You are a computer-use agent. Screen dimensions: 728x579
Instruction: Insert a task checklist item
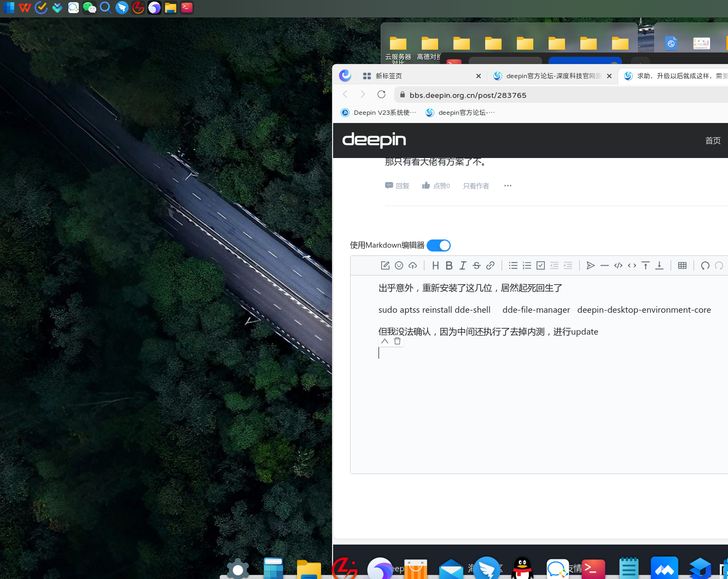coord(540,266)
